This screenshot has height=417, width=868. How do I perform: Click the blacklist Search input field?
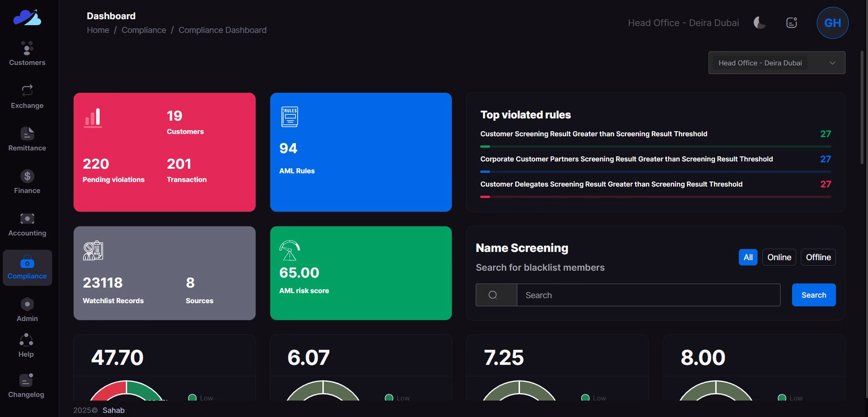coord(648,295)
